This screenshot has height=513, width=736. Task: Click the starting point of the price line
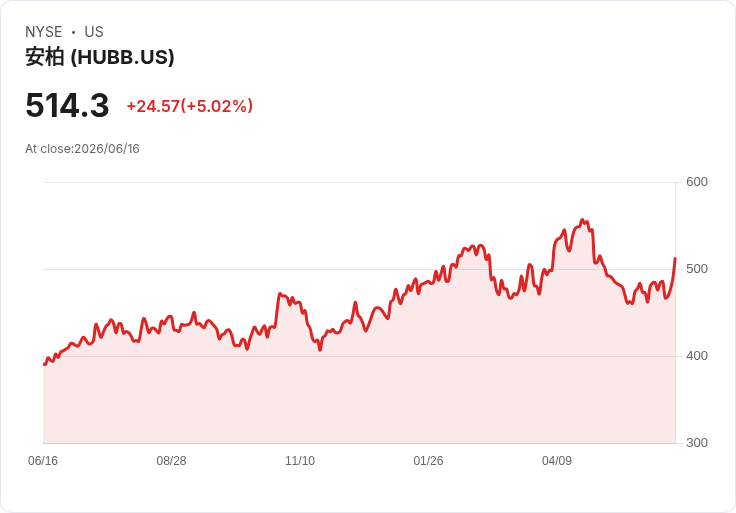(44, 364)
